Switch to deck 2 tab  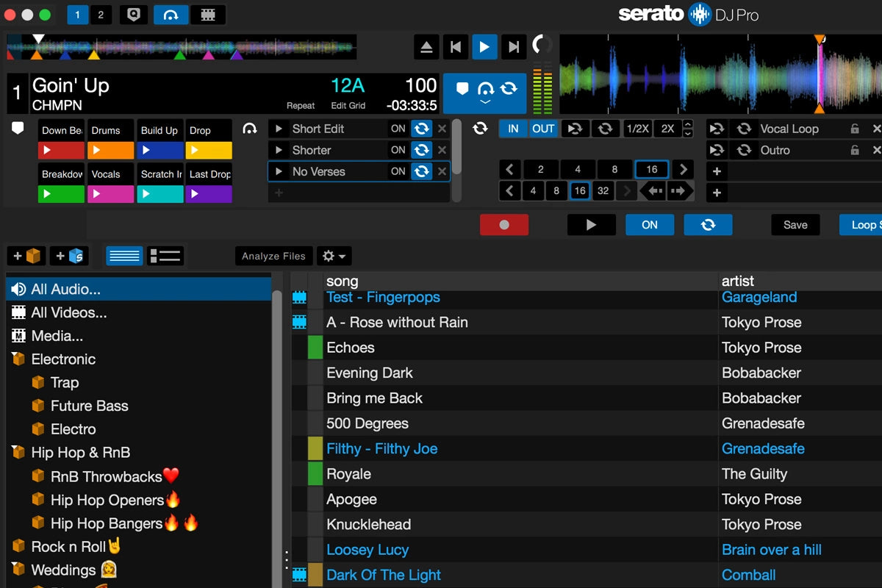100,14
